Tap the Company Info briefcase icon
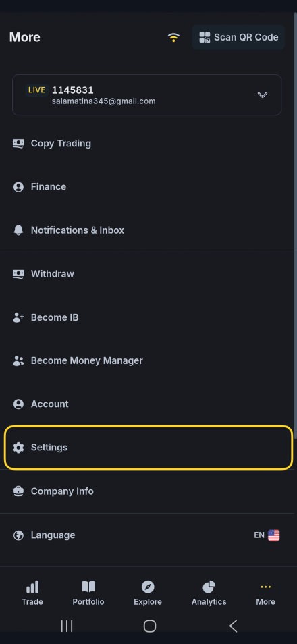 point(18,491)
